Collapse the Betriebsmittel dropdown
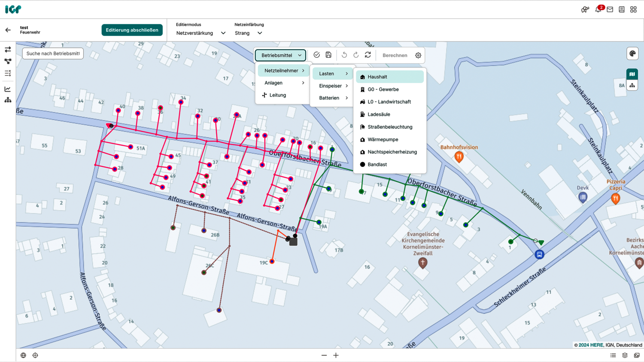Image resolution: width=644 pixels, height=362 pixels. pos(281,55)
